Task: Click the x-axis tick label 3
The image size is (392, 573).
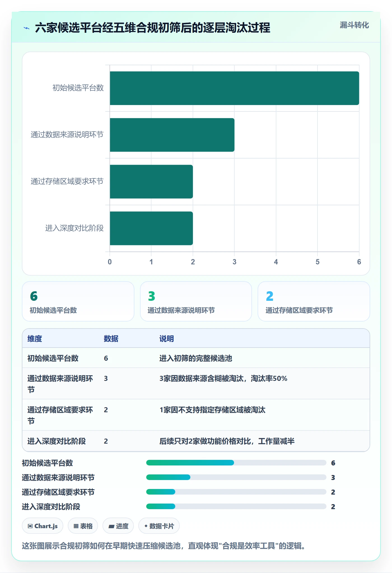Action: pyautogui.click(x=234, y=262)
